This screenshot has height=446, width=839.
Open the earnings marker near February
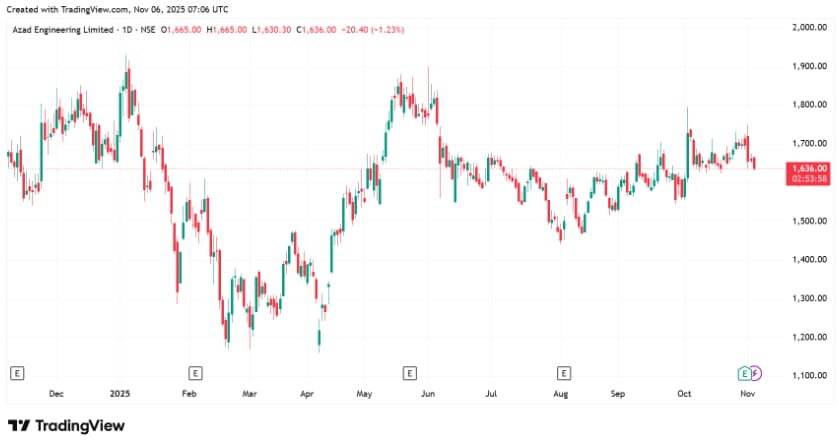click(195, 373)
